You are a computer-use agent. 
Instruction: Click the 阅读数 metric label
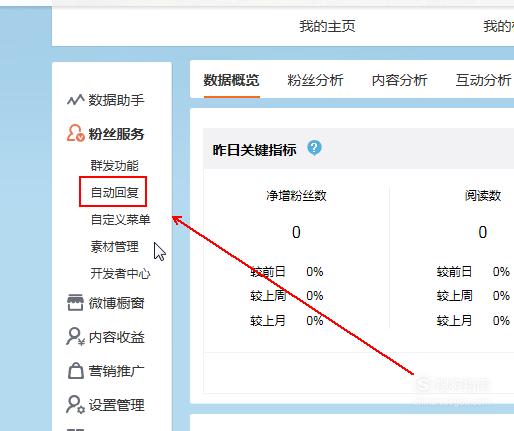pyautogui.click(x=483, y=196)
